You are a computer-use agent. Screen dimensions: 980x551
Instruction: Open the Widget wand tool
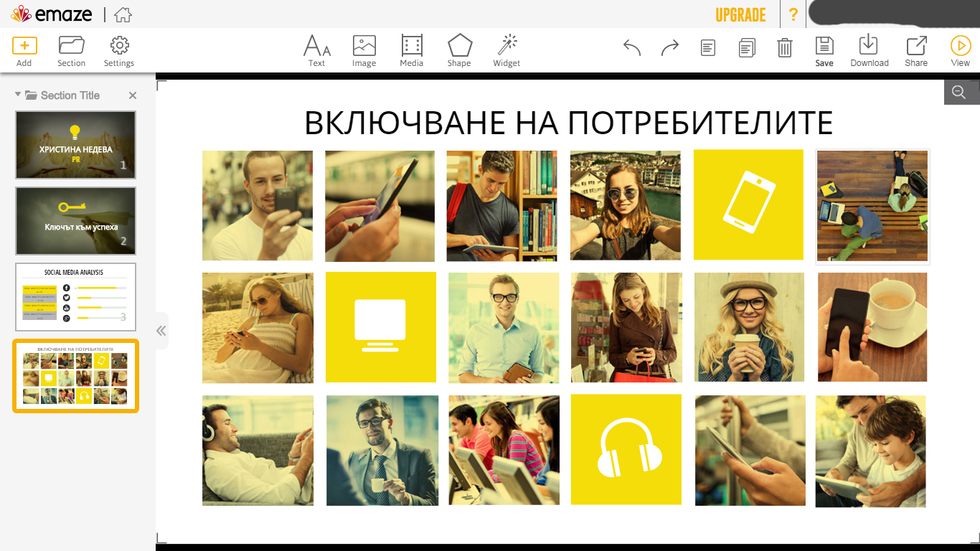coord(507,47)
